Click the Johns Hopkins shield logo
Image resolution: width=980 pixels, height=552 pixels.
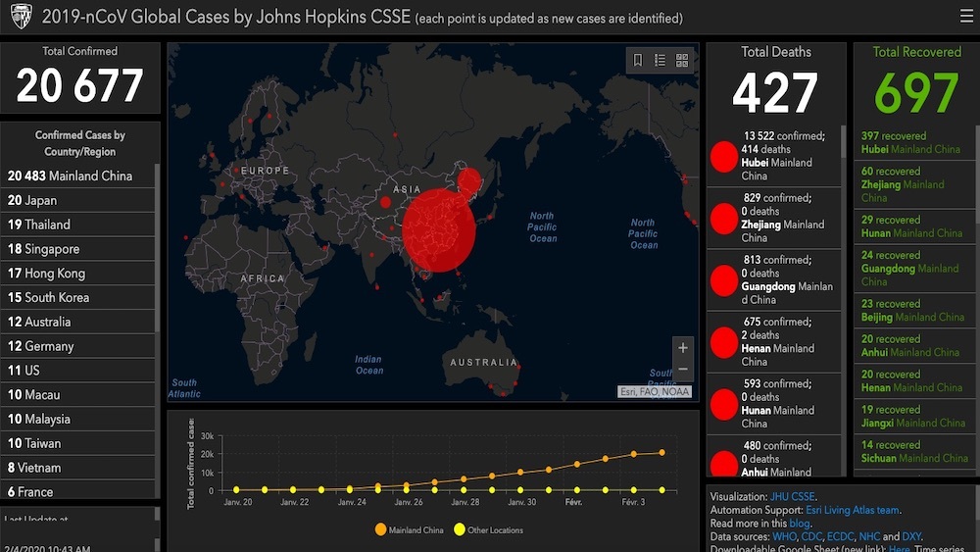22,17
